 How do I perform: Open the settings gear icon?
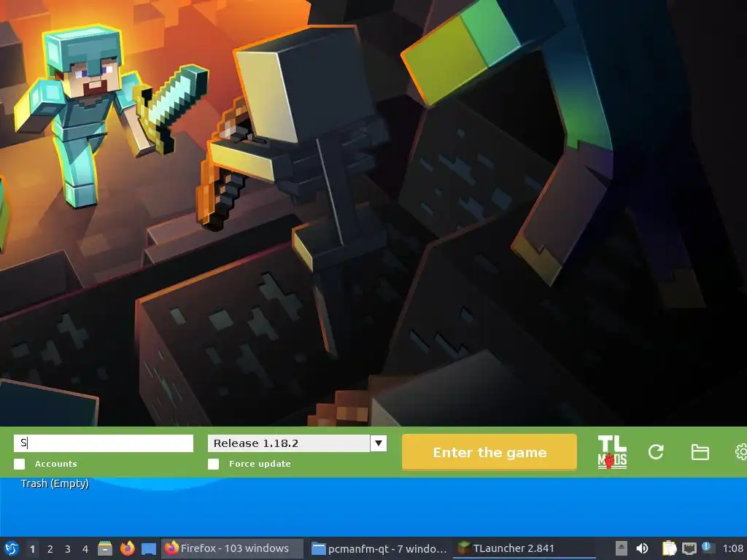(741, 452)
